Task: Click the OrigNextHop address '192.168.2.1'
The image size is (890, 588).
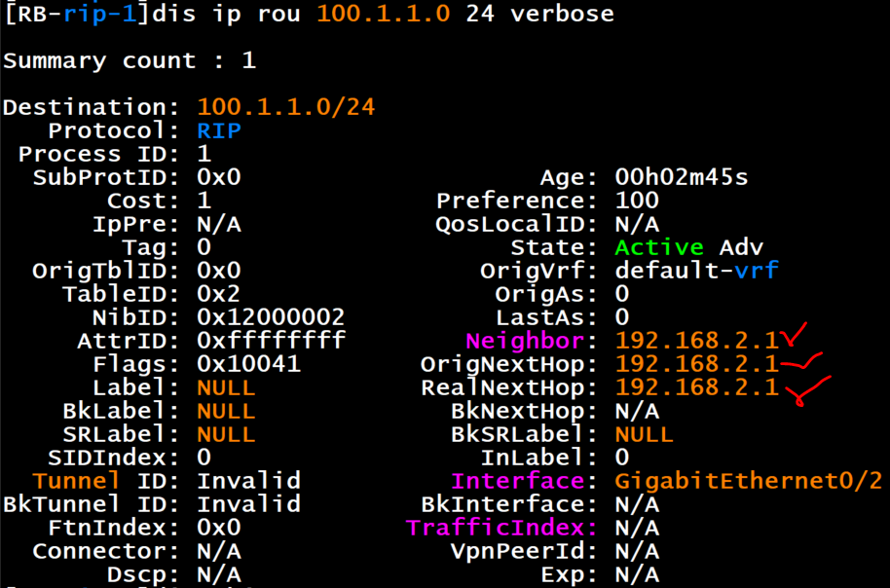Action: pos(696,363)
